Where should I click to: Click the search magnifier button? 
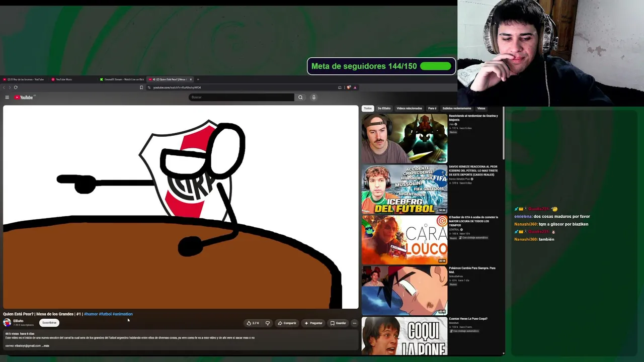coord(300,98)
